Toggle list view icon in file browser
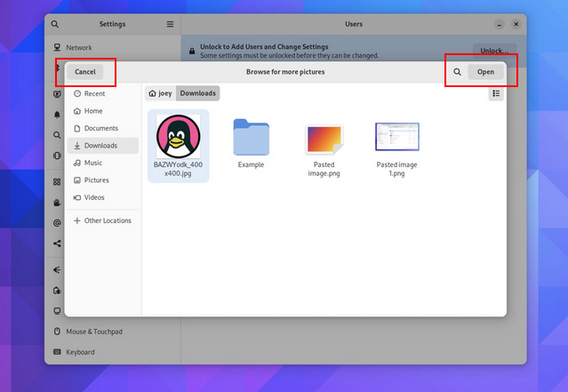Screen dimensions: 568x392 (x=496, y=93)
